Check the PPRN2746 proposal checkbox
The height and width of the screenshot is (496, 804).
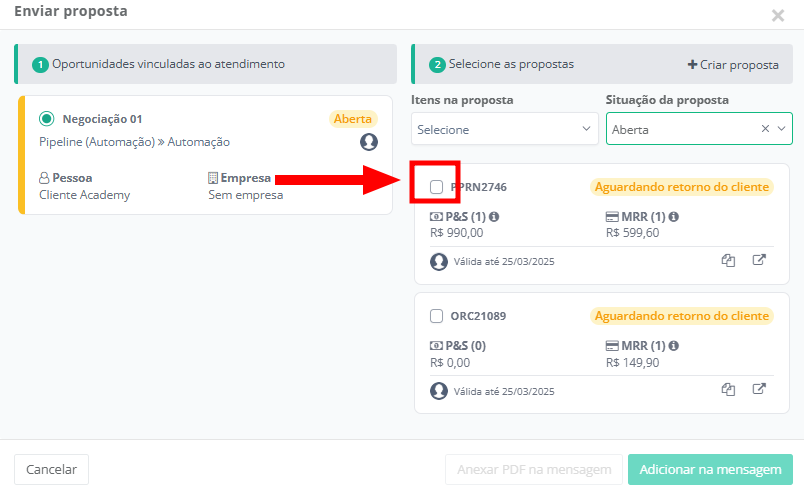(x=437, y=187)
